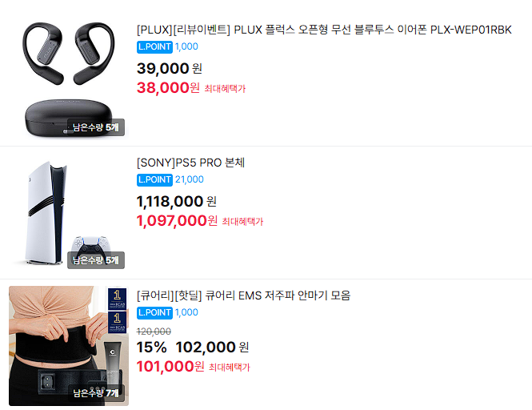Click the 남은수량 7개 label on massager image
532x410 pixels.
coord(96,393)
